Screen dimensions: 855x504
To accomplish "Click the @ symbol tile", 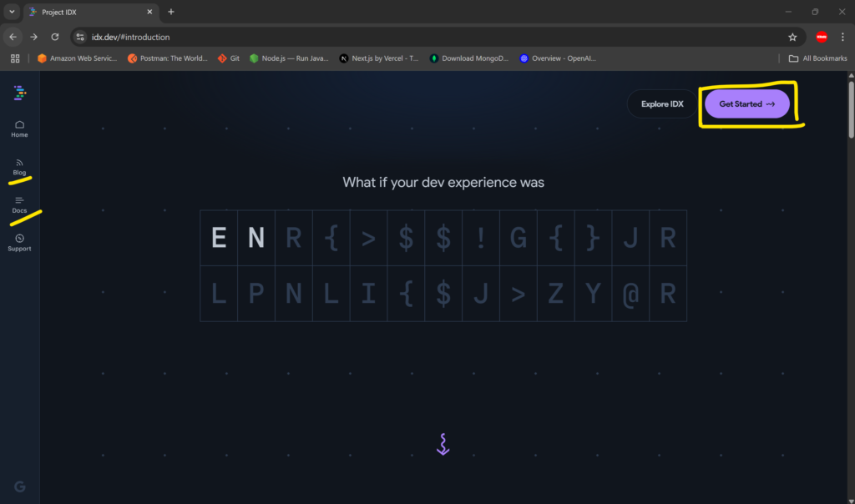I will (630, 294).
